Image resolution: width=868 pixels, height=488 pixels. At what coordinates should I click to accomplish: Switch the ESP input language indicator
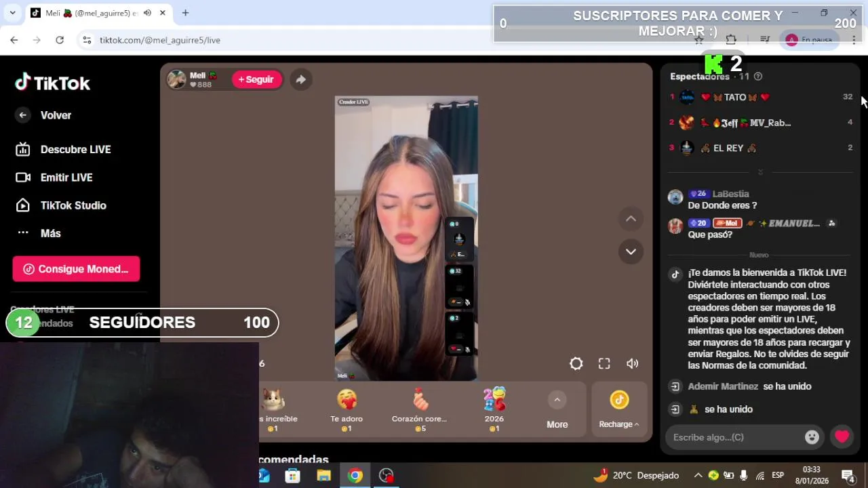coord(778,475)
